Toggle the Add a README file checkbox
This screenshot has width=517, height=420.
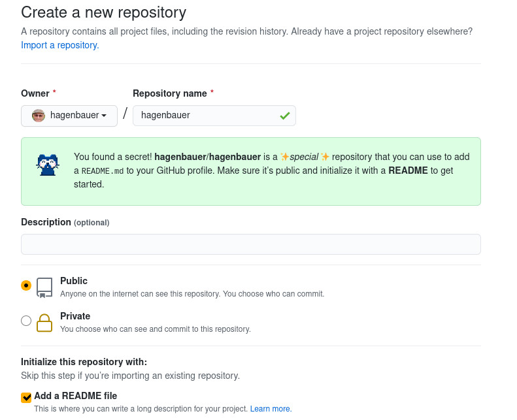[x=26, y=398]
